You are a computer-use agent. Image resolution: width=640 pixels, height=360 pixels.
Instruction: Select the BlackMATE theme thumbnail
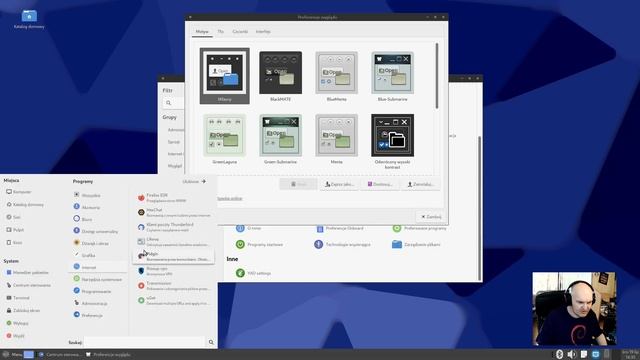[x=280, y=76]
